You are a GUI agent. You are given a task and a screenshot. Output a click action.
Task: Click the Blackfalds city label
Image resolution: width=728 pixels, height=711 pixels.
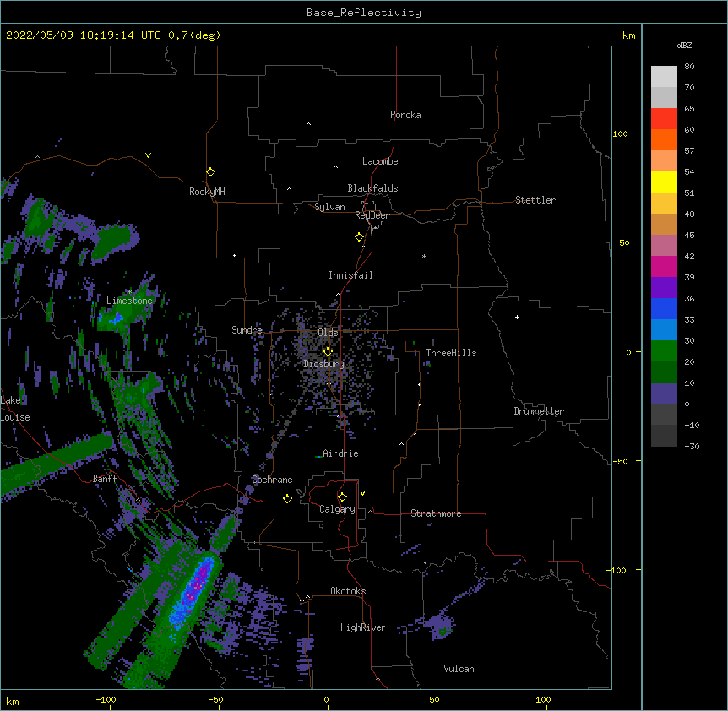click(x=372, y=188)
